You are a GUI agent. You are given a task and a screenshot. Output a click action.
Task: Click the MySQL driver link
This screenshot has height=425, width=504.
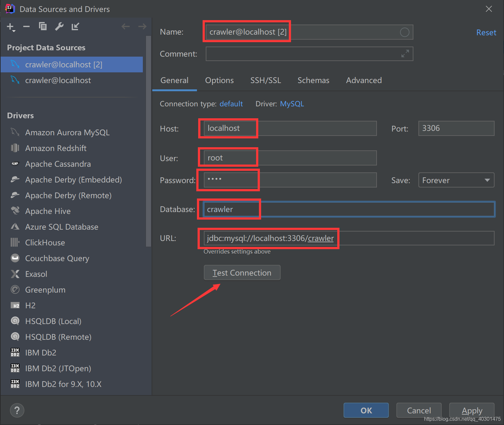click(292, 104)
